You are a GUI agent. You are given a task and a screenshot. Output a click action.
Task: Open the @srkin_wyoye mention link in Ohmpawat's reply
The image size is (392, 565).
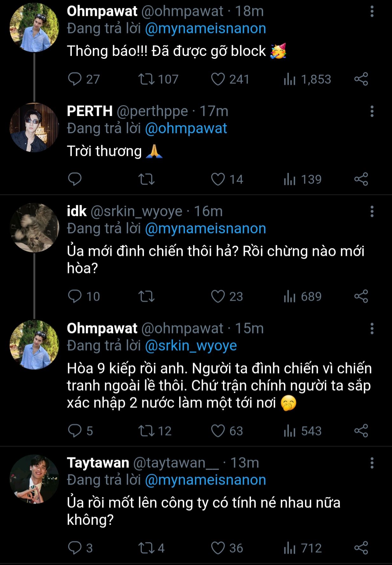point(191,346)
